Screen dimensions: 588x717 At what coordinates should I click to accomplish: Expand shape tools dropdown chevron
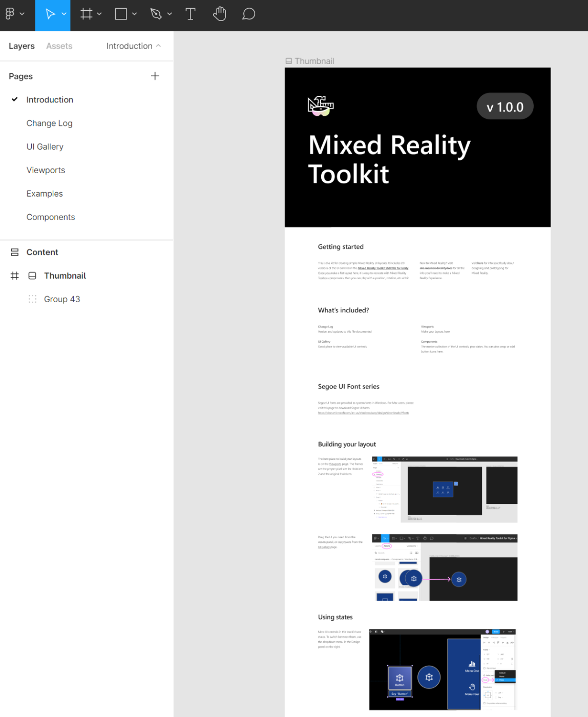(x=134, y=14)
